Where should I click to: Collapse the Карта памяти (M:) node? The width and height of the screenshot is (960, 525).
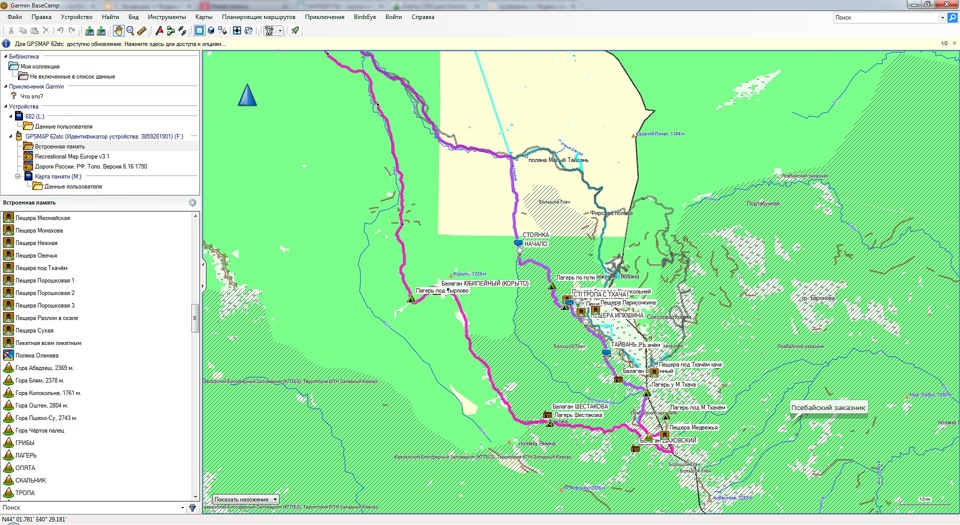point(18,176)
